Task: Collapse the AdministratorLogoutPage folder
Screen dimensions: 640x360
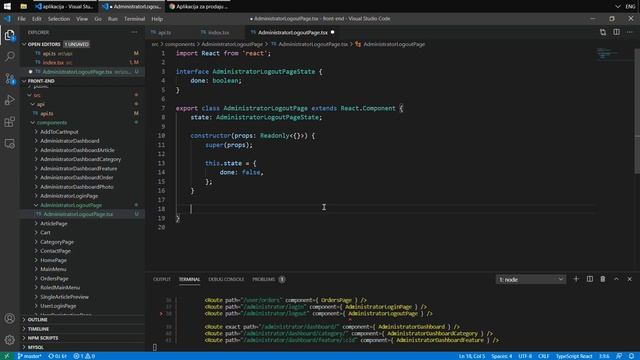Action: point(71,205)
